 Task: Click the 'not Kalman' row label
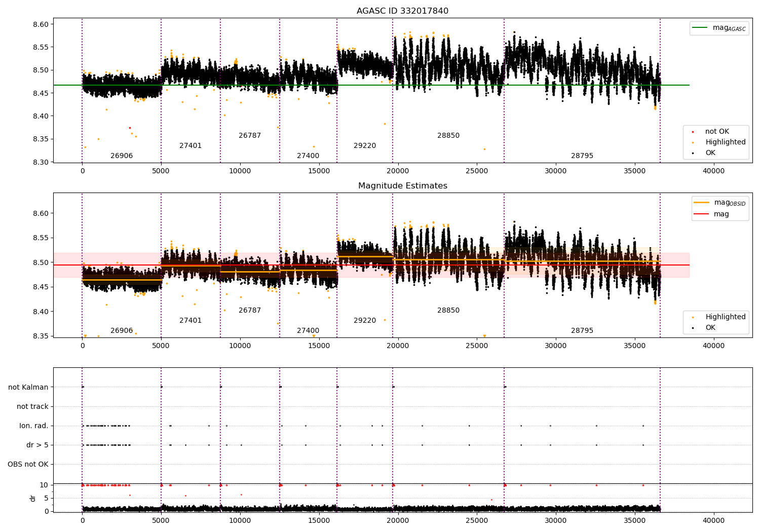click(x=28, y=388)
